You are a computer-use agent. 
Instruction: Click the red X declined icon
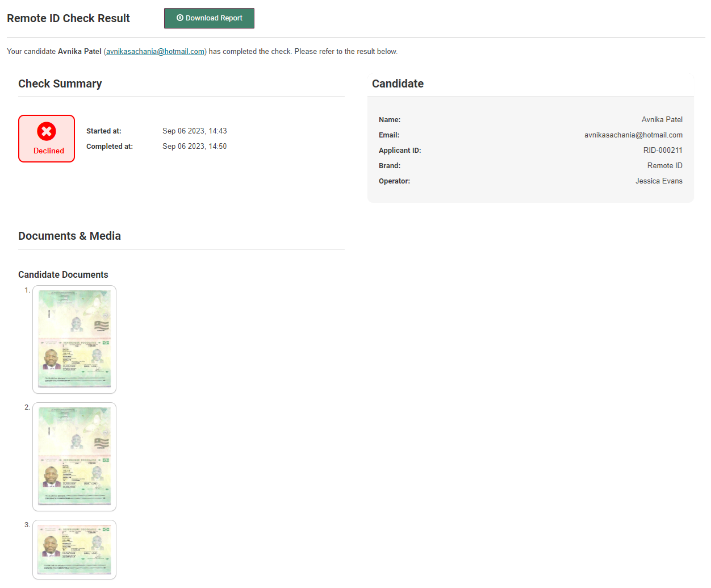coord(47,132)
